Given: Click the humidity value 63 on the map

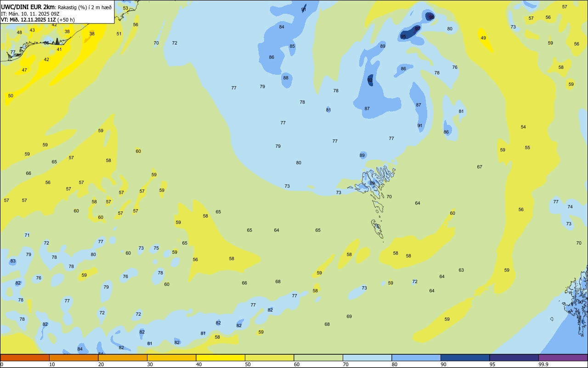Looking at the screenshot, I should (461, 270).
